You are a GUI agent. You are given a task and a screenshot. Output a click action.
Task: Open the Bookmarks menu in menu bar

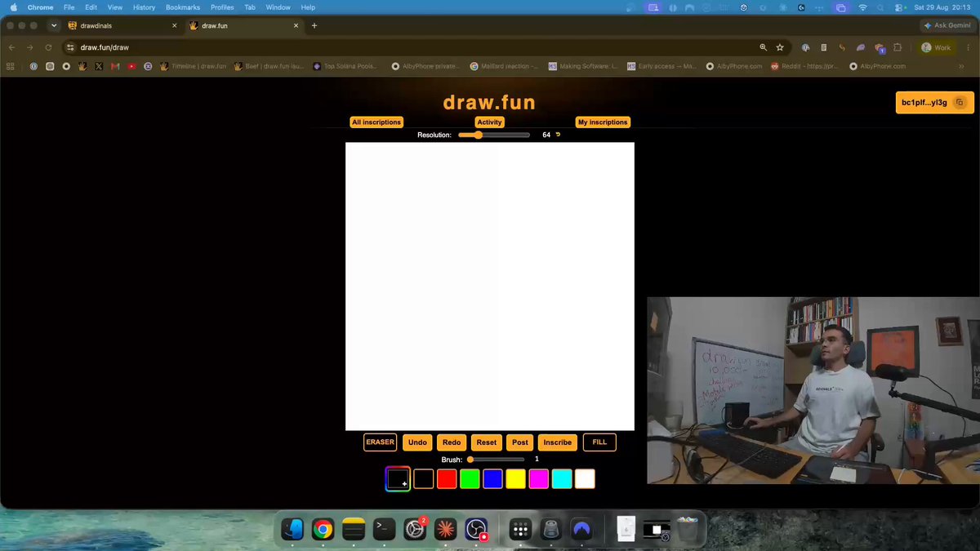coord(183,7)
